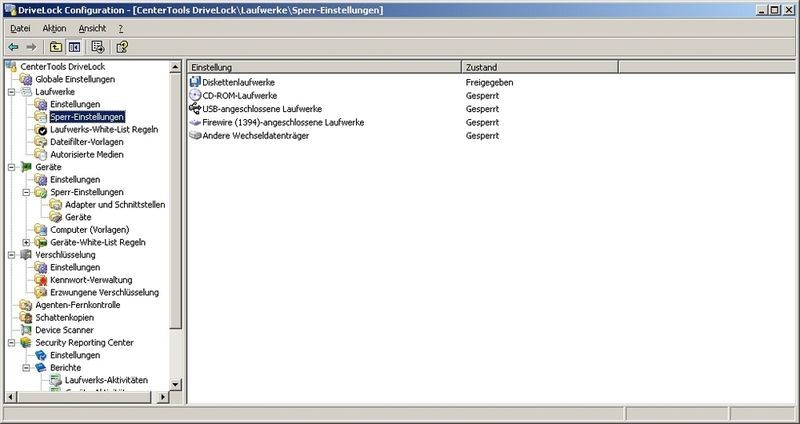The image size is (800, 424).
Task: Click the Freigegeben status of Diskettenlaufwerke
Action: 489,82
